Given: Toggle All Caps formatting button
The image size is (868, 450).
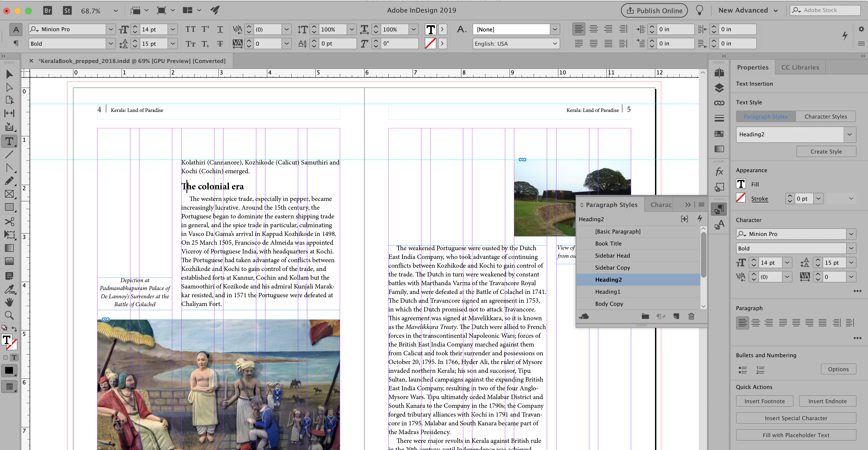Looking at the screenshot, I should point(190,29).
